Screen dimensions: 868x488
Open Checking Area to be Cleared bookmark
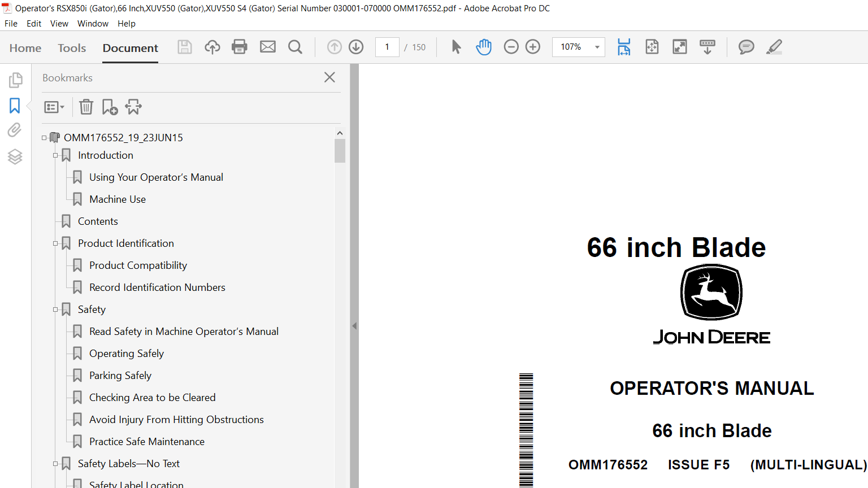(x=153, y=398)
